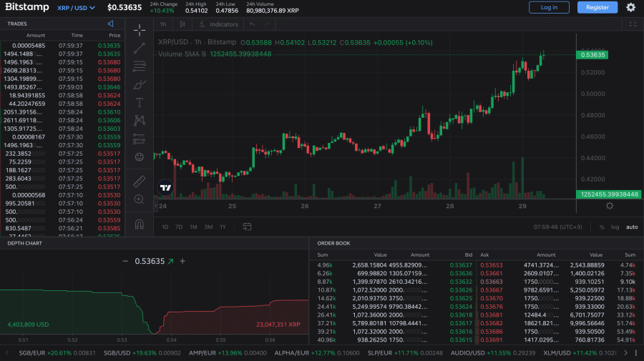The image size is (644, 361).
Task: Enter fullscreen chart mode
Action: [633, 24]
